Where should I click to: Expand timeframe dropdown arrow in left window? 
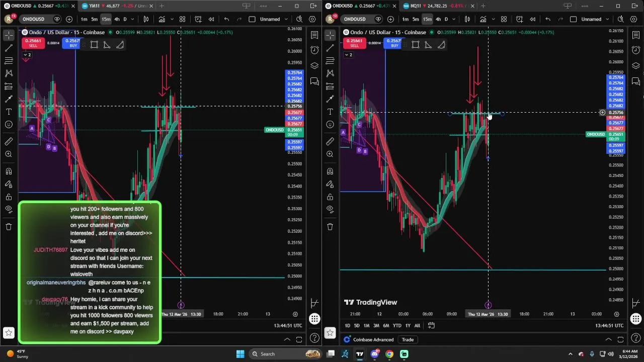pos(132,19)
